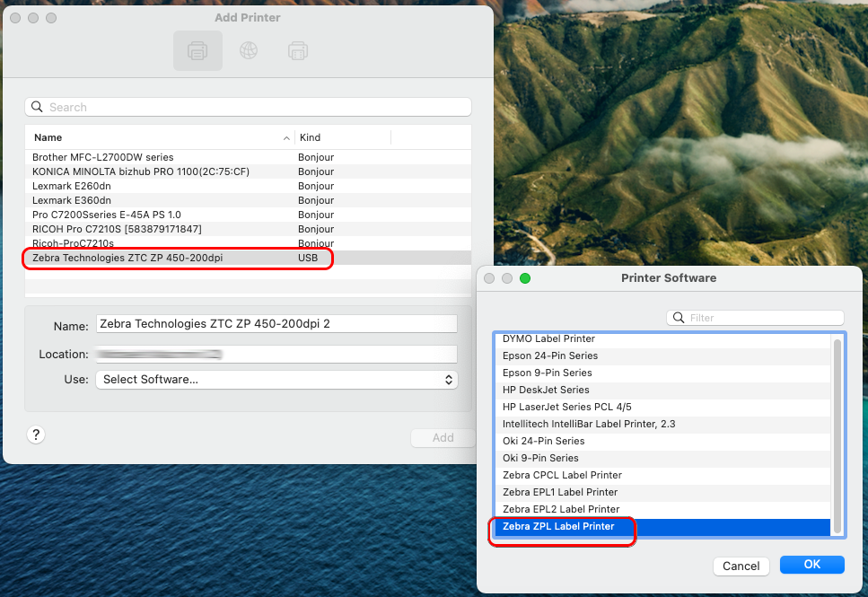Click the disabled Add button

443,437
